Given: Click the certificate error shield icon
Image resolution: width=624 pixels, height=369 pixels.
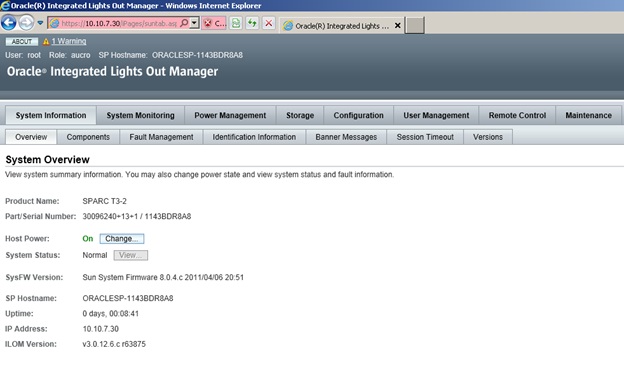Looking at the screenshot, I should (x=208, y=23).
